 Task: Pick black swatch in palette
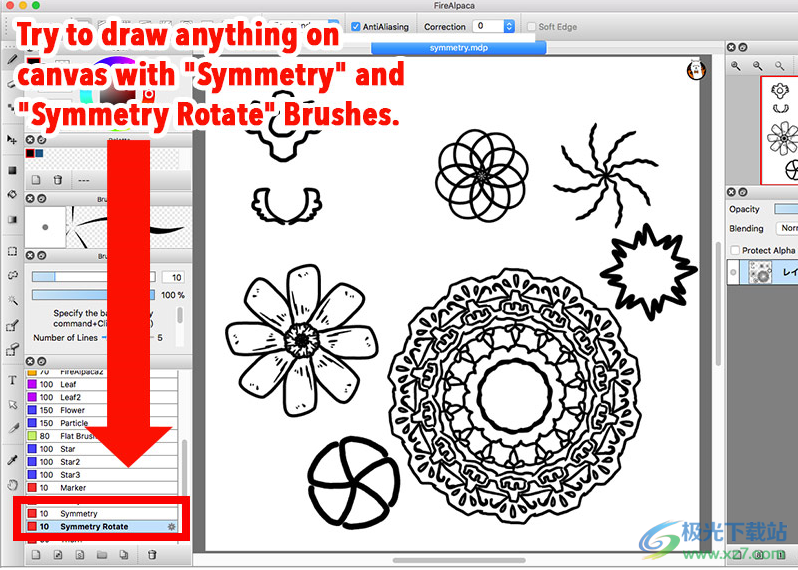click(30, 153)
